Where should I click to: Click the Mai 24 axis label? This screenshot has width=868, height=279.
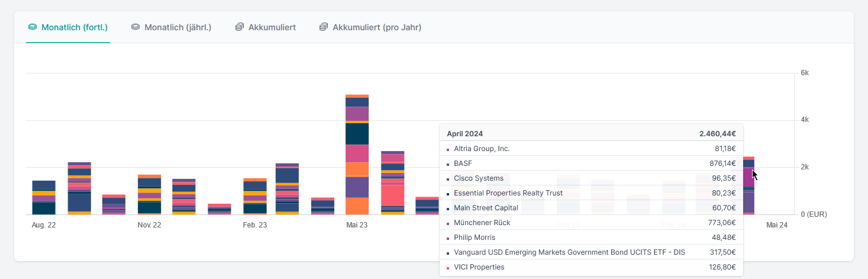(776, 225)
